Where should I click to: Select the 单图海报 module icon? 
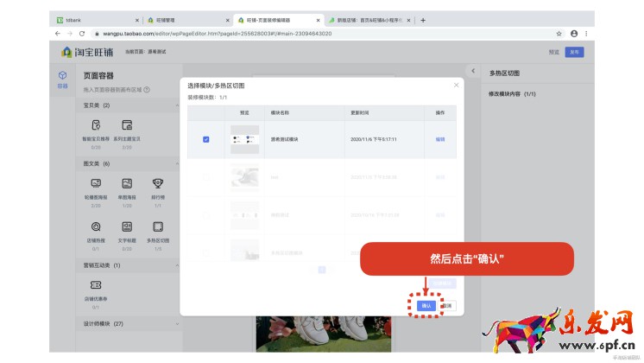(127, 183)
